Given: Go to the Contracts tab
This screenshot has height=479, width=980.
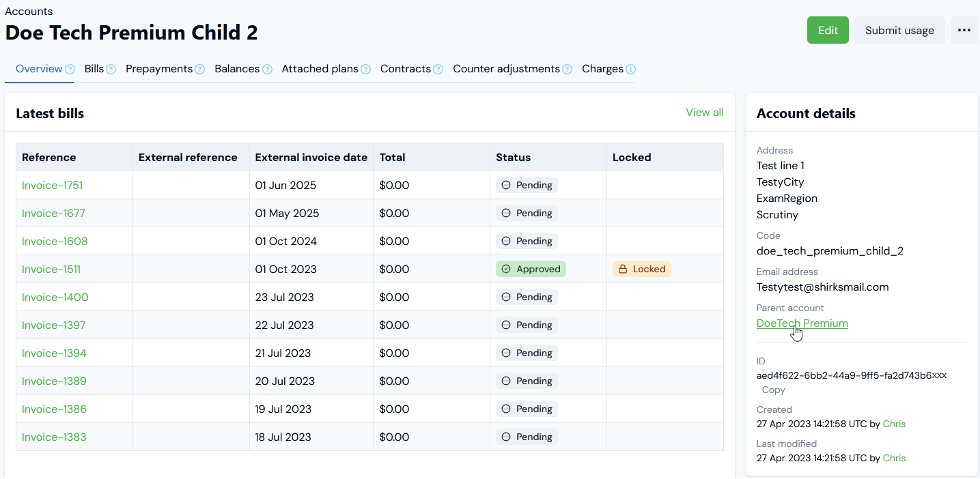Looking at the screenshot, I should tap(405, 69).
